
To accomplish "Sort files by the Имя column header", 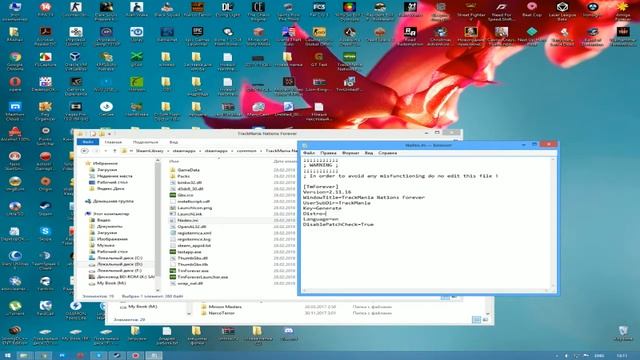I will click(174, 162).
